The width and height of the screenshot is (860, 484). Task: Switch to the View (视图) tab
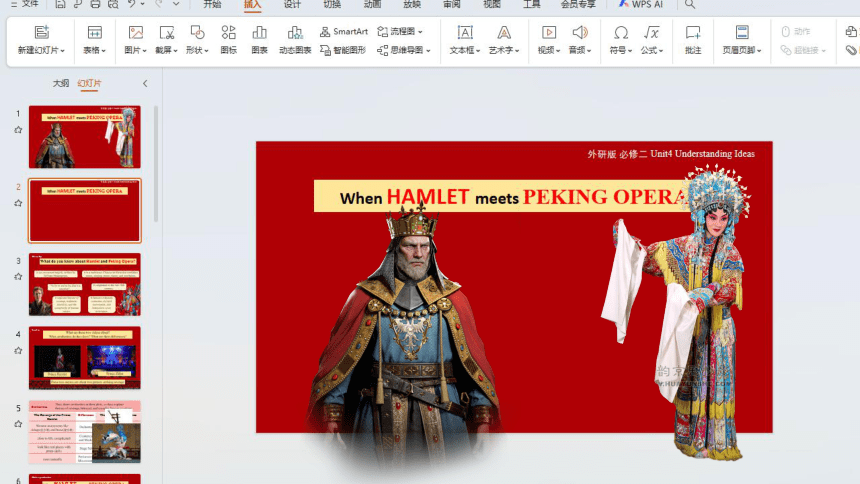coord(492,4)
